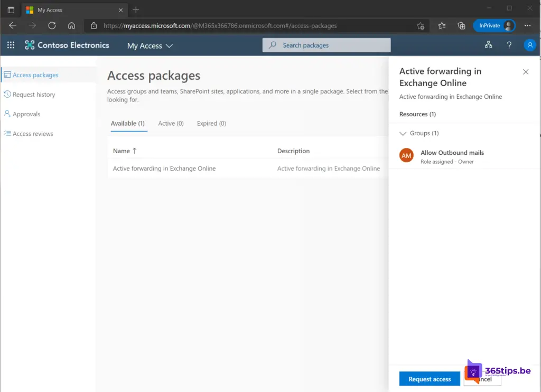The width and height of the screenshot is (541, 392).
Task: Click the Request access button
Action: point(430,379)
